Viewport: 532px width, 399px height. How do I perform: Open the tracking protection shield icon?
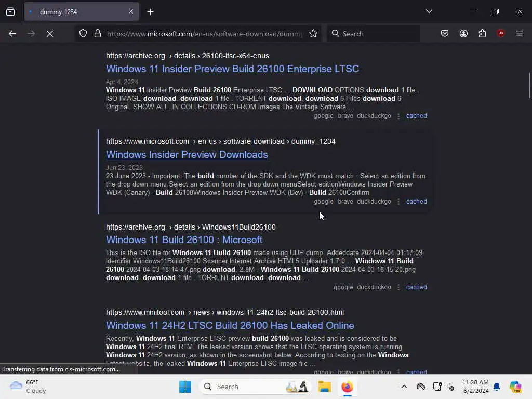coord(83,34)
